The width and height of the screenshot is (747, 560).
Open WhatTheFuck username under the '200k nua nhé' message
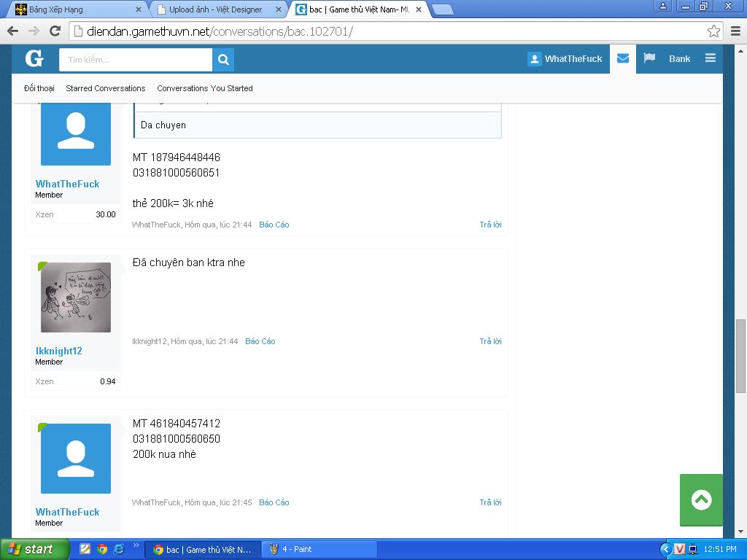click(x=67, y=512)
